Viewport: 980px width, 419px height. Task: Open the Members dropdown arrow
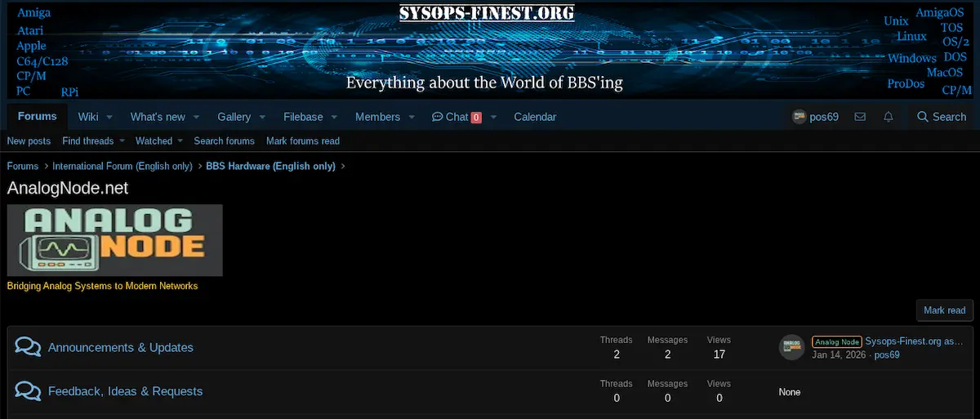(x=412, y=117)
